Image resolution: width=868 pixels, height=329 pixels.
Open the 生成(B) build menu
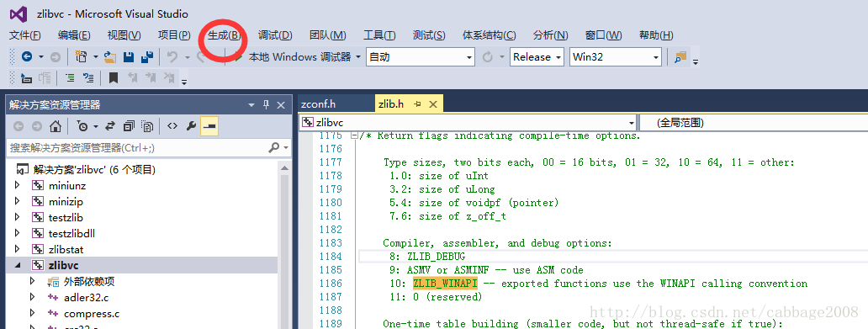225,35
